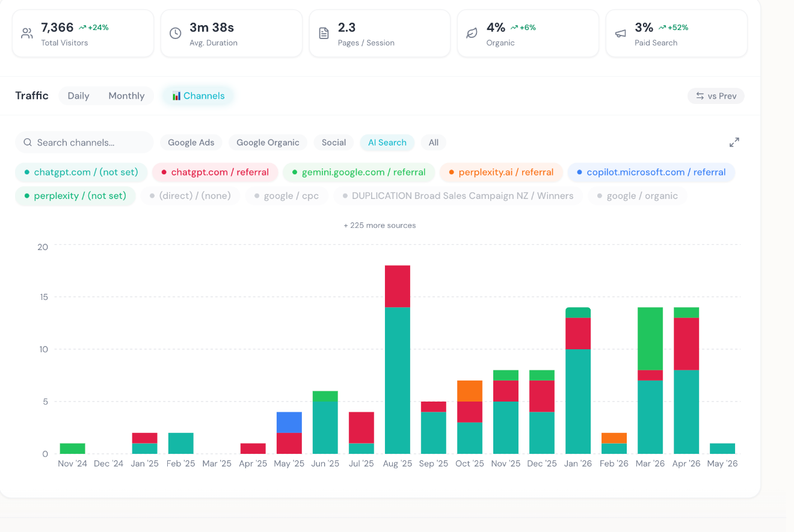The width and height of the screenshot is (794, 532).
Task: Click the Aug '25 red bar segment
Action: (398, 287)
